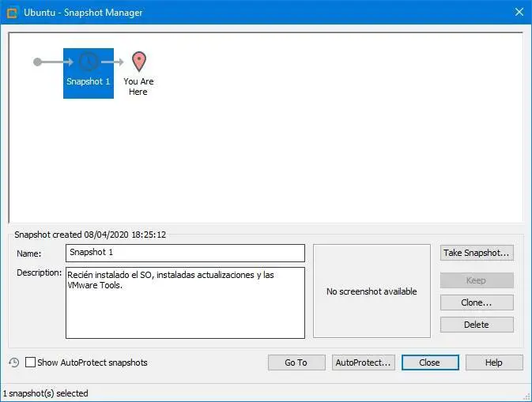Click the "Ubuntu - Snapshot Manager" title text
The height and width of the screenshot is (402, 532).
tap(83, 13)
